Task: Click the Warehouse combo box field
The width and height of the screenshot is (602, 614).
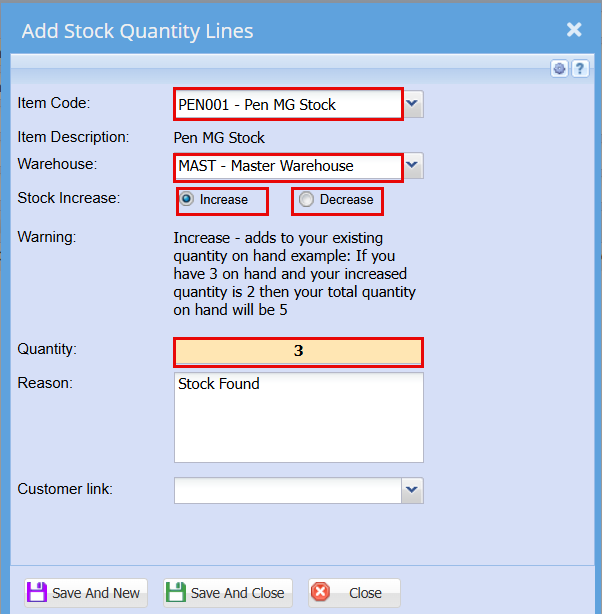Action: [x=288, y=166]
